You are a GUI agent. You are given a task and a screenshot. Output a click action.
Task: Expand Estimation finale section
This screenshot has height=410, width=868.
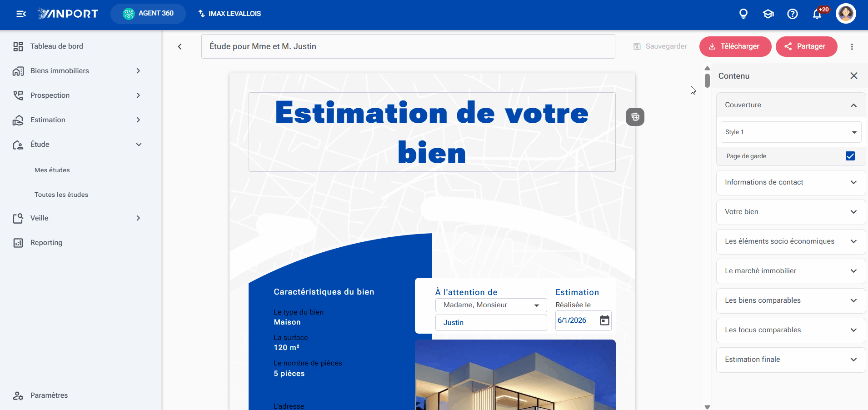click(791, 360)
